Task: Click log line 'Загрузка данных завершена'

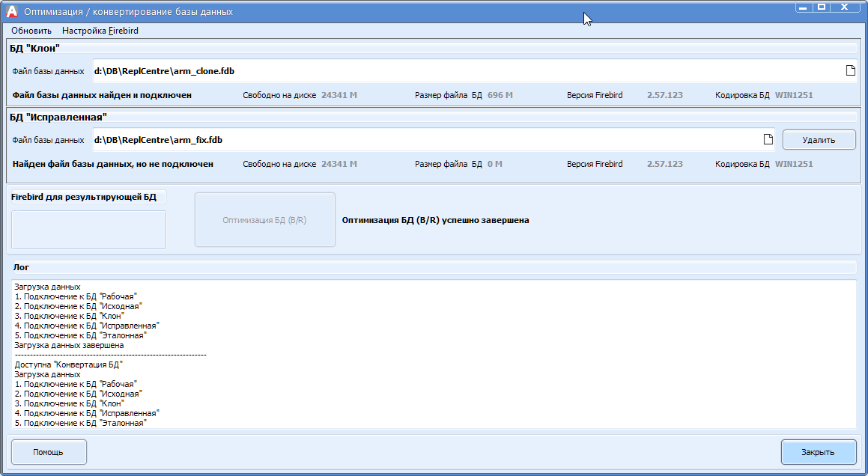Action: (x=69, y=345)
